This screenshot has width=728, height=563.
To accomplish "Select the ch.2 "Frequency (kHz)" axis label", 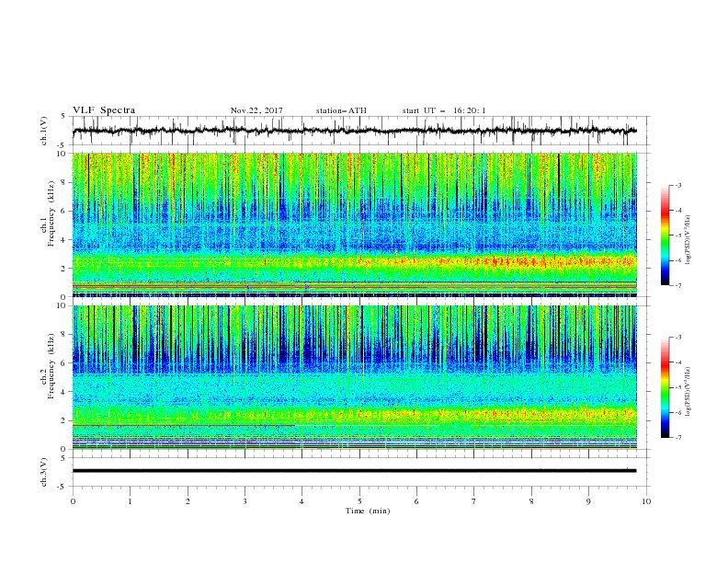I will click(x=51, y=366).
